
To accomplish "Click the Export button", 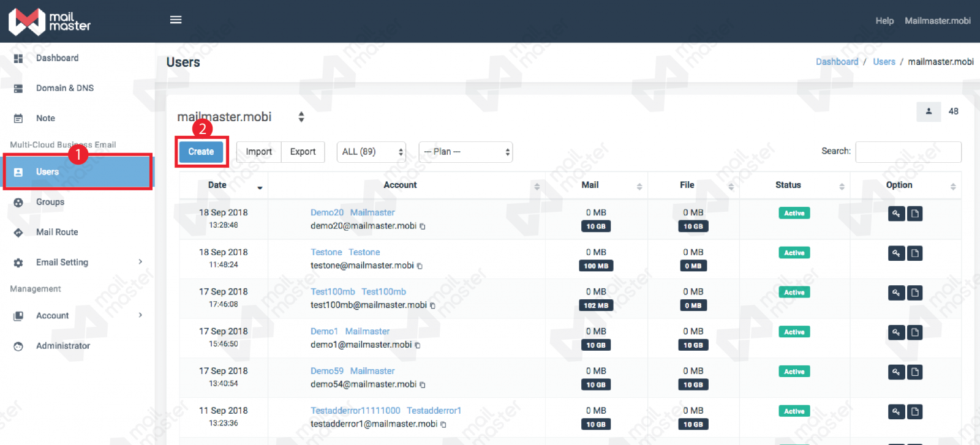I will (x=303, y=152).
